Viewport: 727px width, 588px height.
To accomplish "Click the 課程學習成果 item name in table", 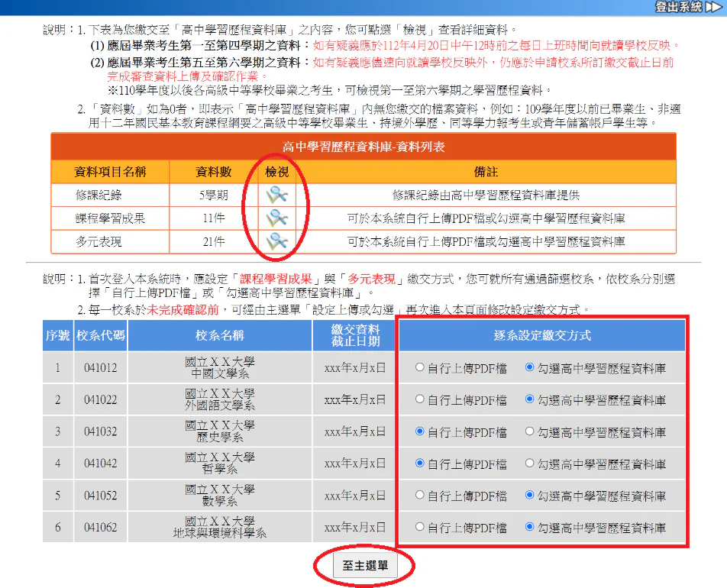I will [110, 218].
